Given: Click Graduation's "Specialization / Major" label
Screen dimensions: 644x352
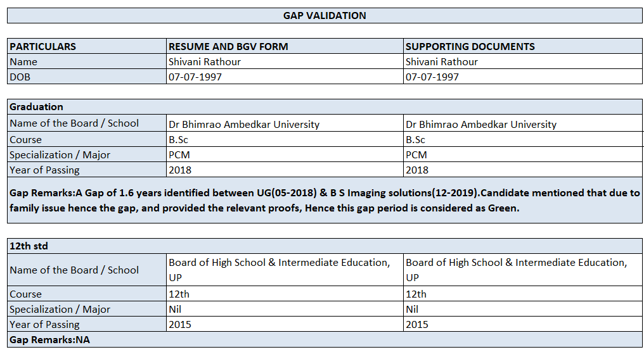Looking at the screenshot, I should pyautogui.click(x=87, y=154).
